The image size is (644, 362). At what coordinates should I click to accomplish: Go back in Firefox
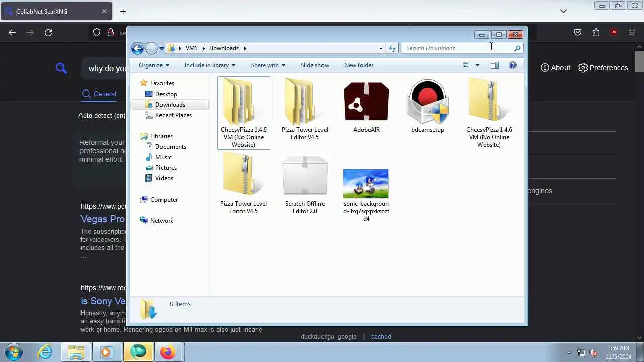coord(12,33)
